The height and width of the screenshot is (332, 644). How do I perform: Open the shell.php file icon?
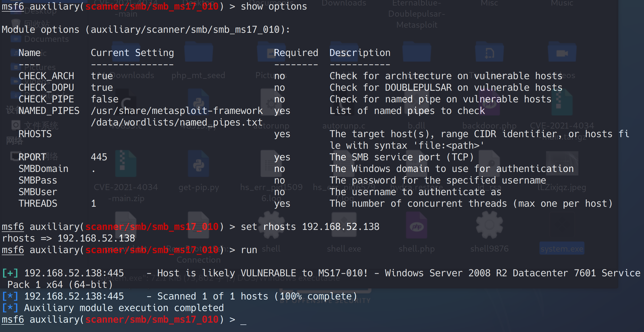coord(417,226)
